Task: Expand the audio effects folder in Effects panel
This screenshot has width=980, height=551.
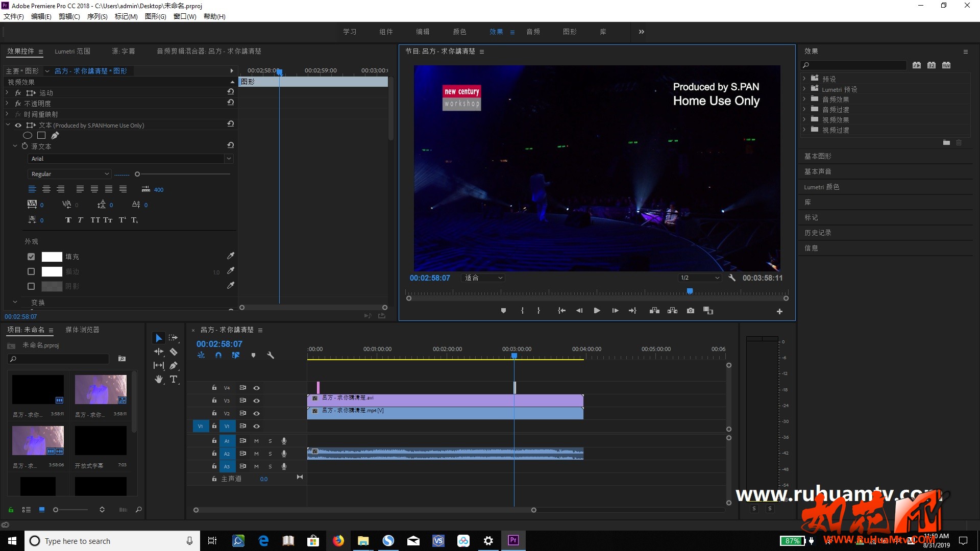Action: click(804, 99)
